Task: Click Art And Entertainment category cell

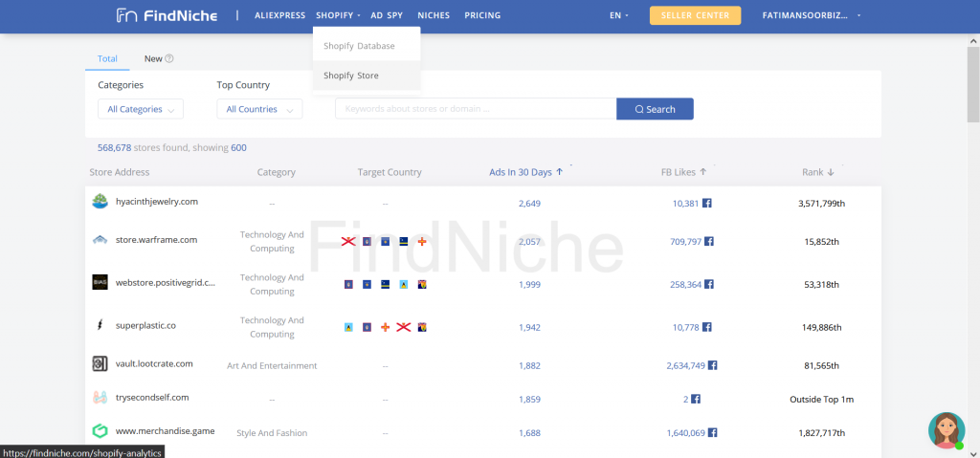Action: click(x=272, y=365)
